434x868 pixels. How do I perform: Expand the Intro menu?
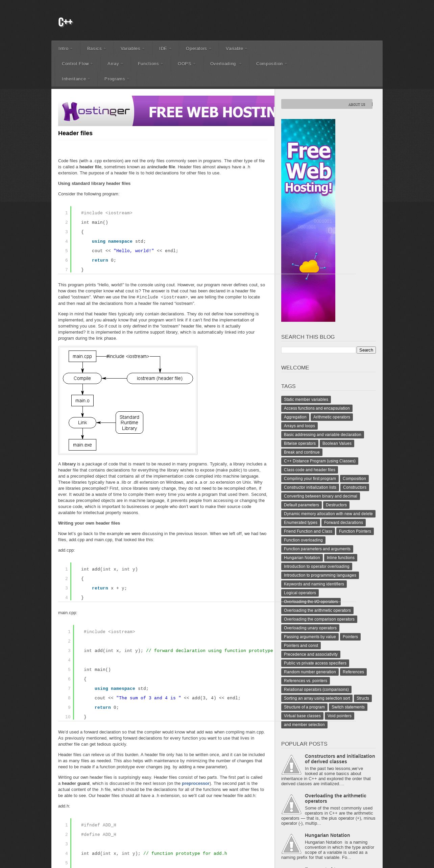[66, 48]
